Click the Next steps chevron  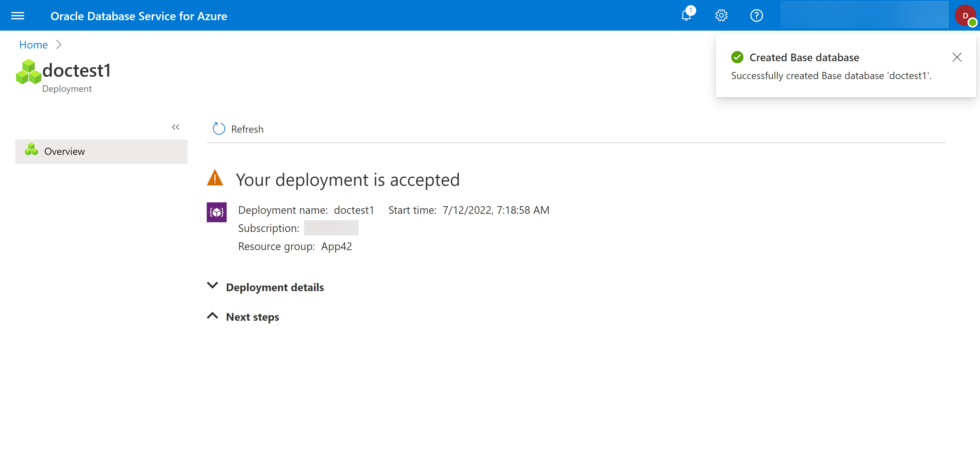click(212, 315)
